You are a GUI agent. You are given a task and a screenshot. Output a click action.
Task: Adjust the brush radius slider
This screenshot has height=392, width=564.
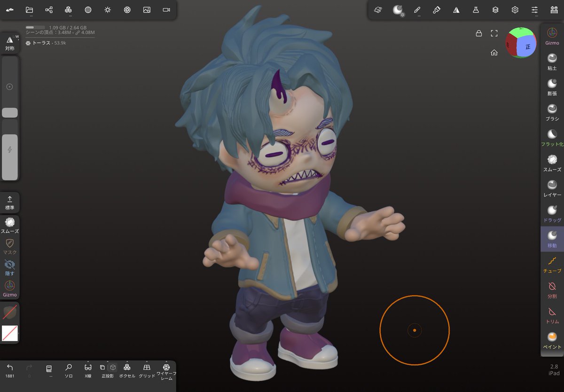10,87
